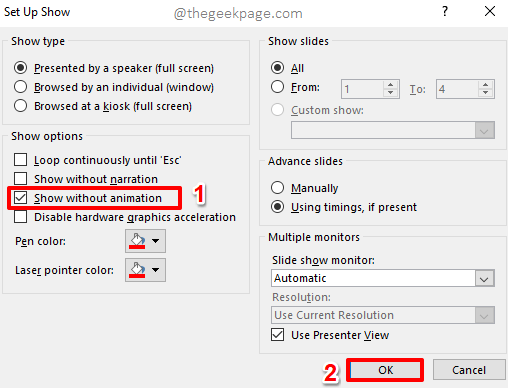Choose the From slides radio button
The image size is (508, 388).
(277, 87)
